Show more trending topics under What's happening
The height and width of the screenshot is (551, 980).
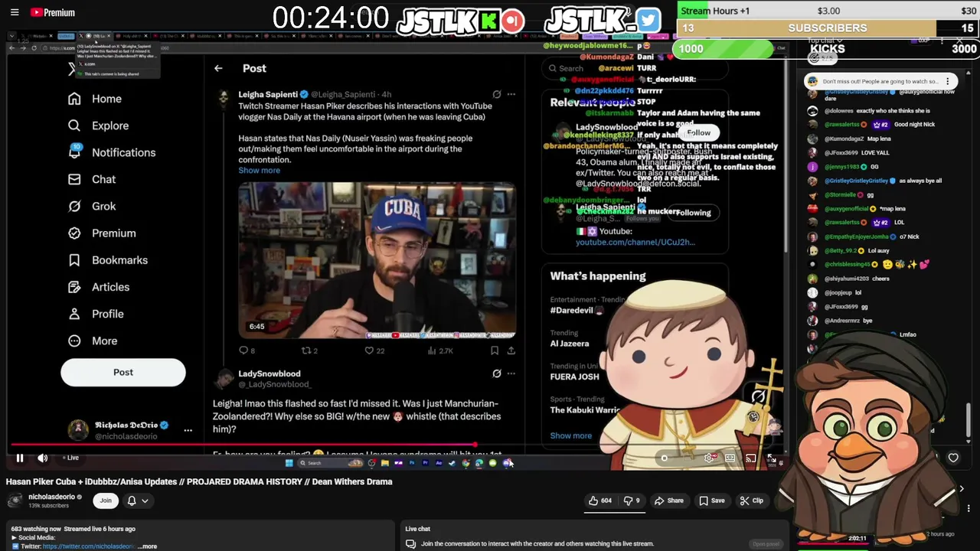[570, 435]
